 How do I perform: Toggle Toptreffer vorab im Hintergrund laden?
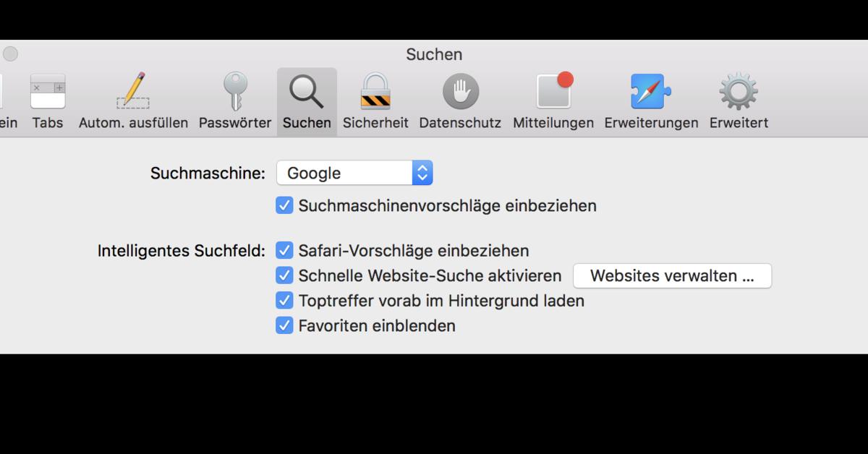point(284,301)
